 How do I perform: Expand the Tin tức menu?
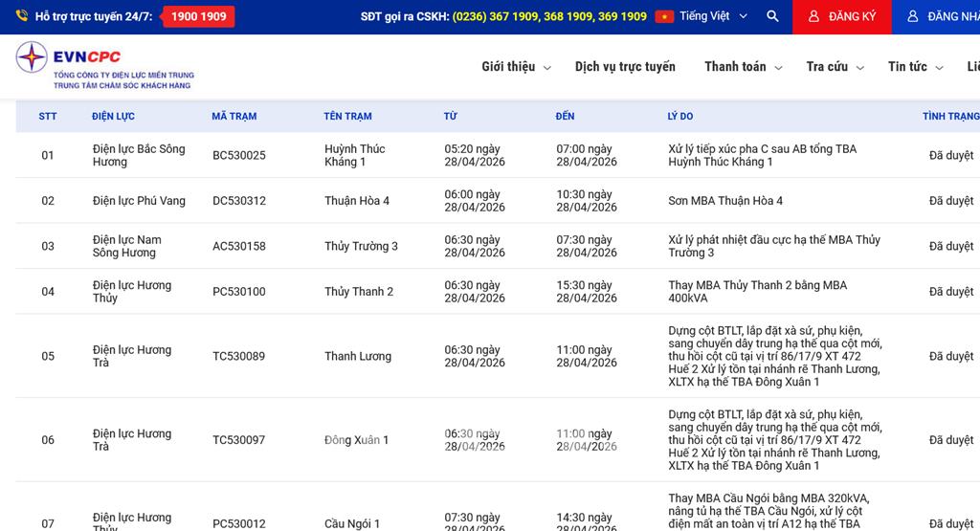click(915, 67)
